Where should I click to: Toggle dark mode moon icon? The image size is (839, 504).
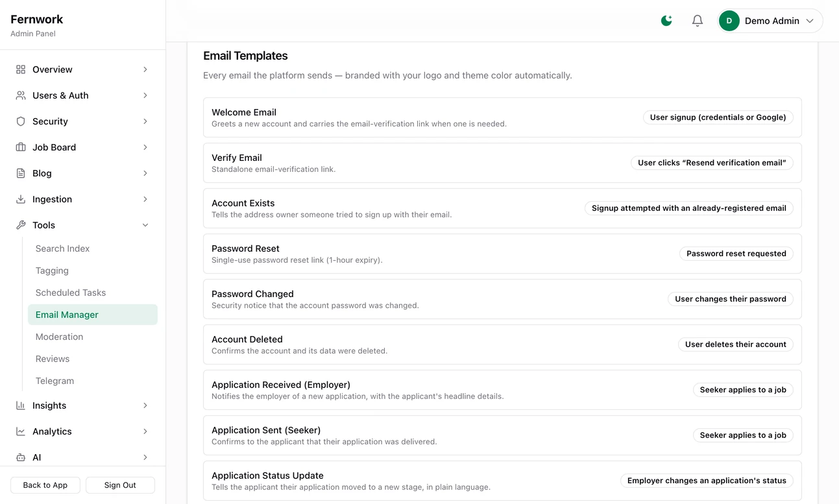(x=666, y=21)
